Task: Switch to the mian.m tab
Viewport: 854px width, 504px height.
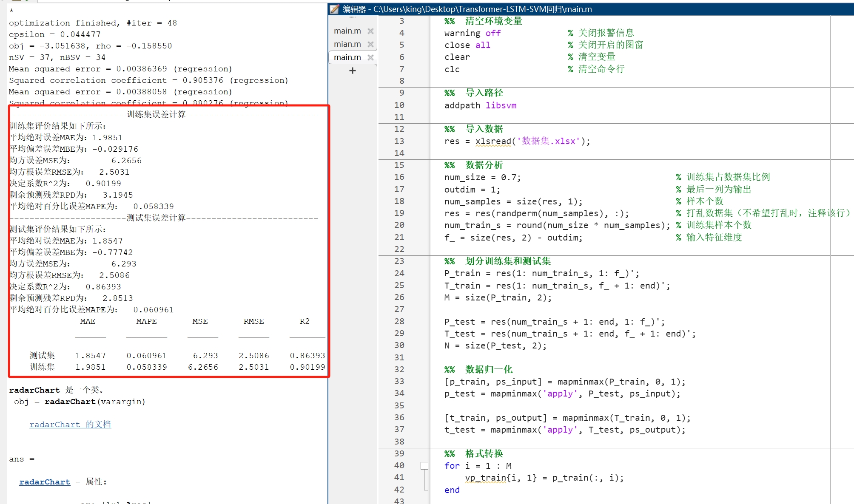Action: (347, 44)
